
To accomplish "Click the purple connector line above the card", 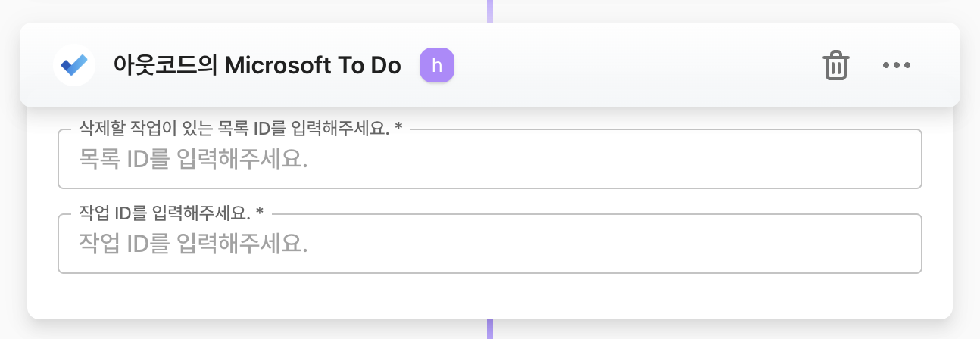I will point(490,11).
